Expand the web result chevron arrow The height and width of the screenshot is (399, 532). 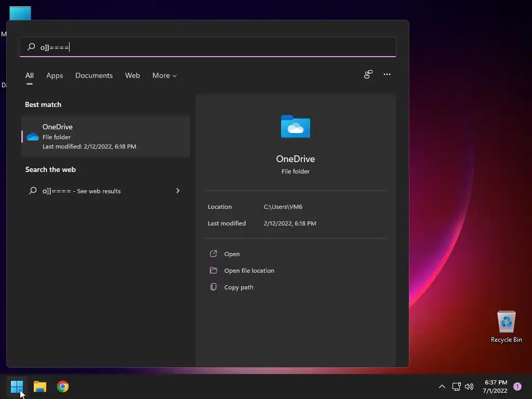(x=178, y=191)
